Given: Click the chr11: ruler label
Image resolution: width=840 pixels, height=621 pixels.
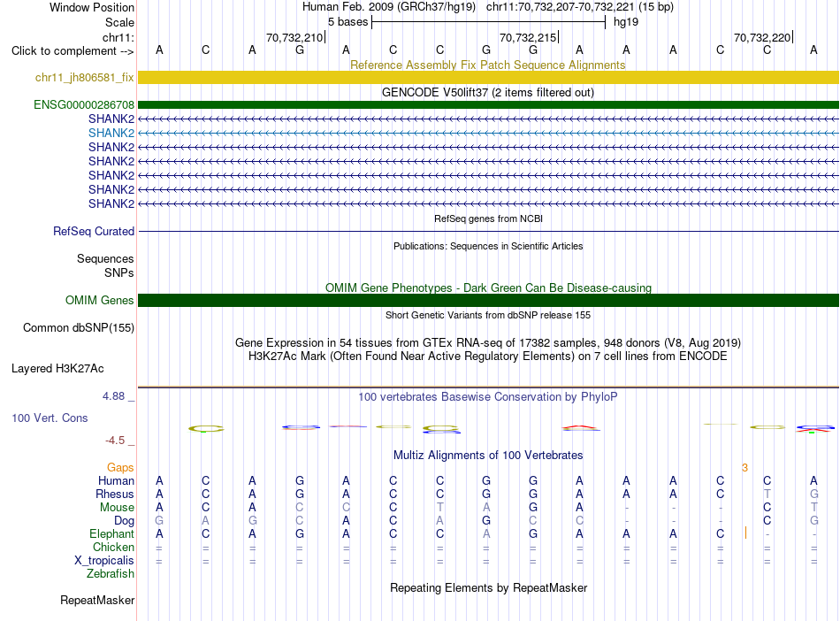Looking at the screenshot, I should pos(118,37).
